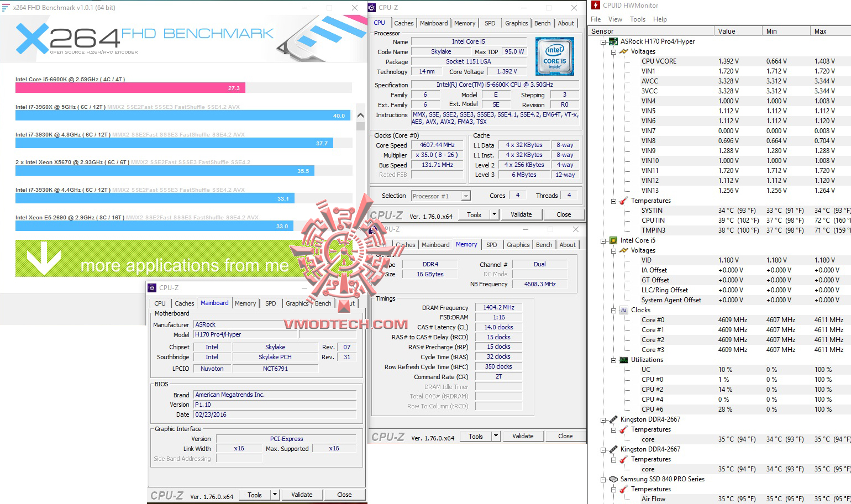
Task: Select Graphics tab in CPU-Z memory timings window
Action: (x=518, y=245)
